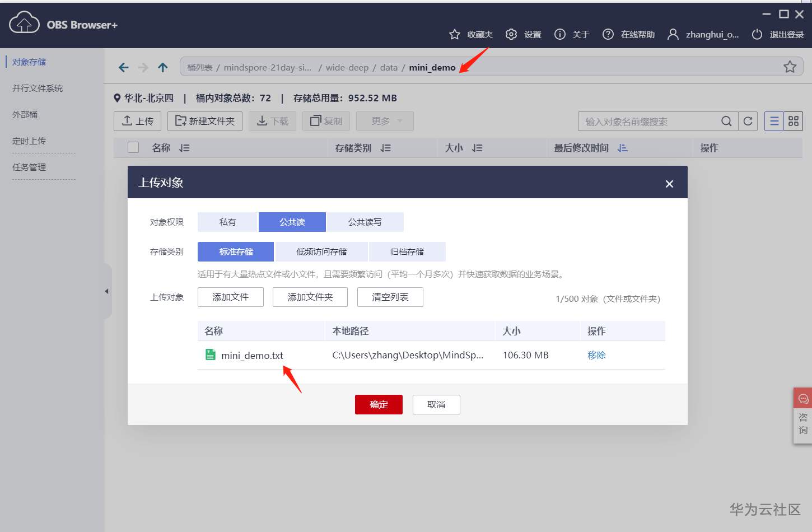The height and width of the screenshot is (532, 812).
Task: Open 外部桶 in the sidebar
Action: (25, 114)
